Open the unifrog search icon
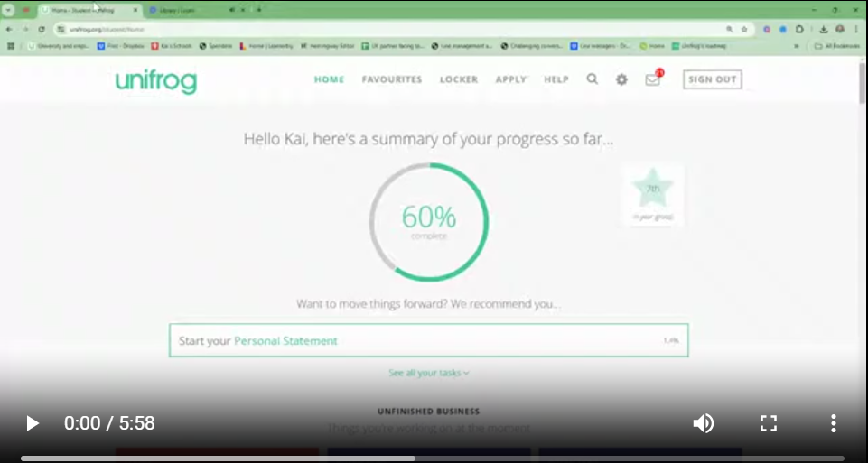 pyautogui.click(x=593, y=79)
